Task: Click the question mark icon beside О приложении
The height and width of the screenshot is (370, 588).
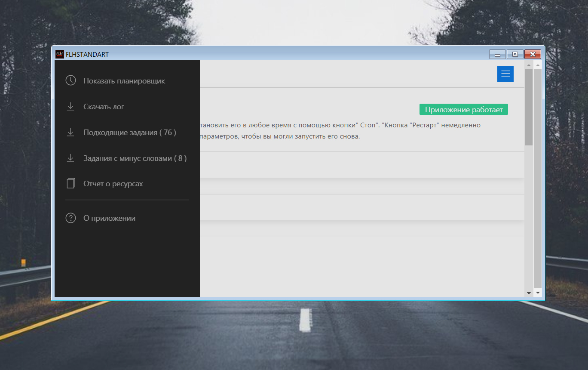Action: [x=70, y=218]
